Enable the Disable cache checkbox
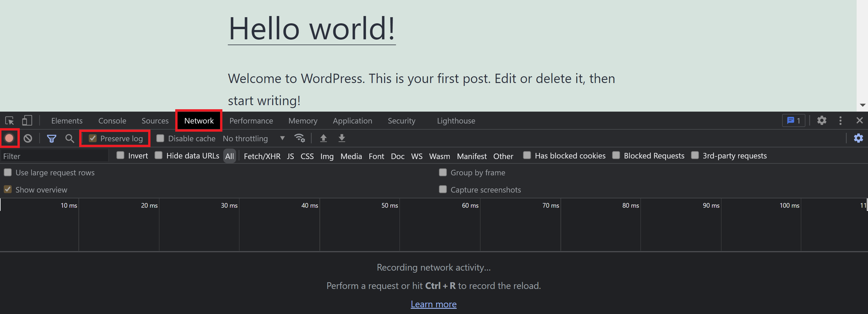 160,138
